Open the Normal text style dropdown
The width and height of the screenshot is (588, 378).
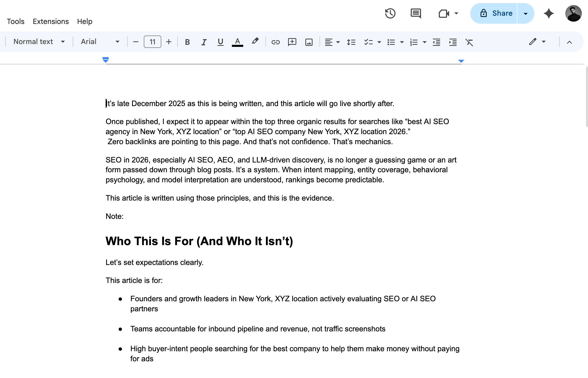pyautogui.click(x=39, y=42)
